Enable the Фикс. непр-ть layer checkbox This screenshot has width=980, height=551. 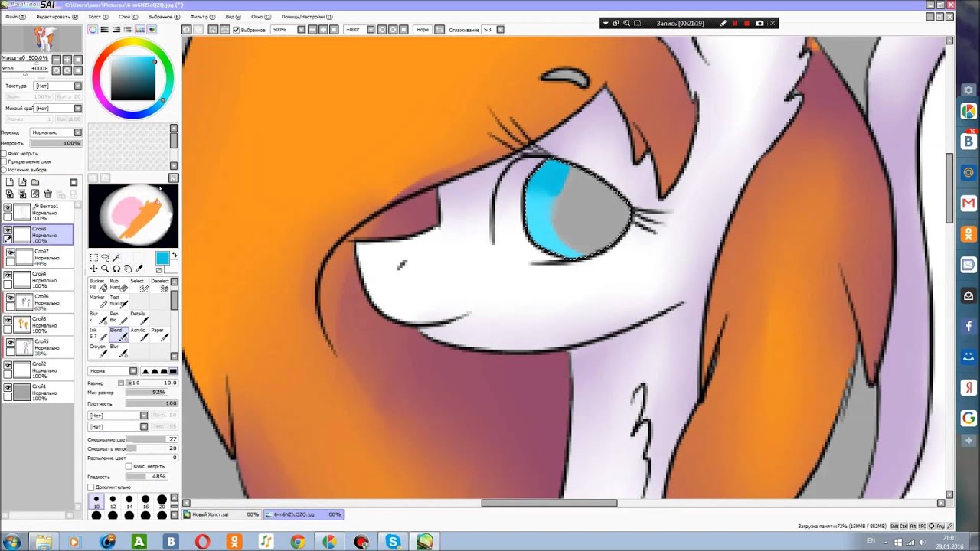[x=4, y=154]
